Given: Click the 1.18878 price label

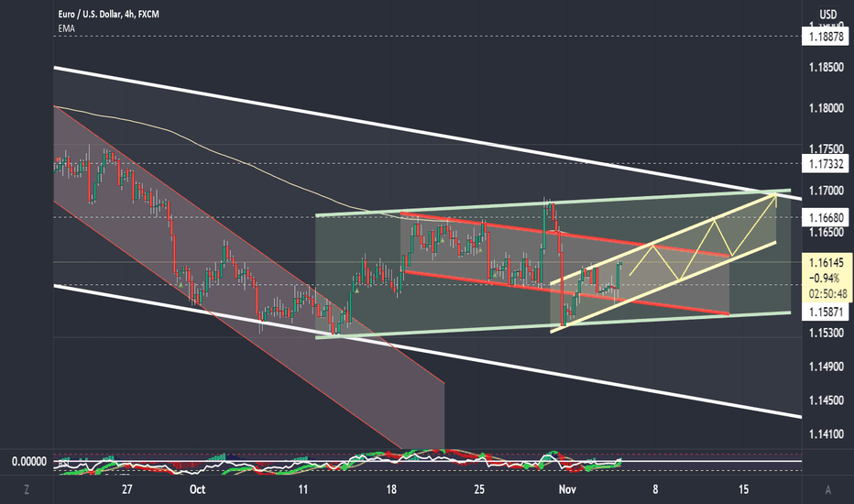Looking at the screenshot, I should pos(826,37).
